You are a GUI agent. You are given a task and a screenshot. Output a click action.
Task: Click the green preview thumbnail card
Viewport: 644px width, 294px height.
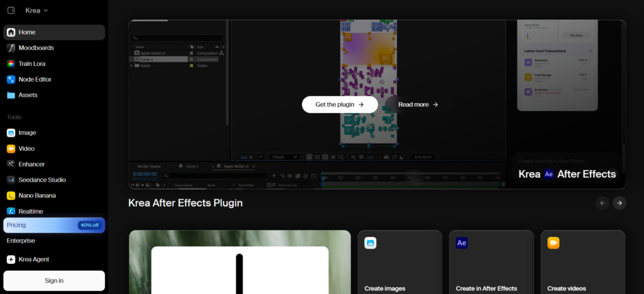tap(240, 262)
